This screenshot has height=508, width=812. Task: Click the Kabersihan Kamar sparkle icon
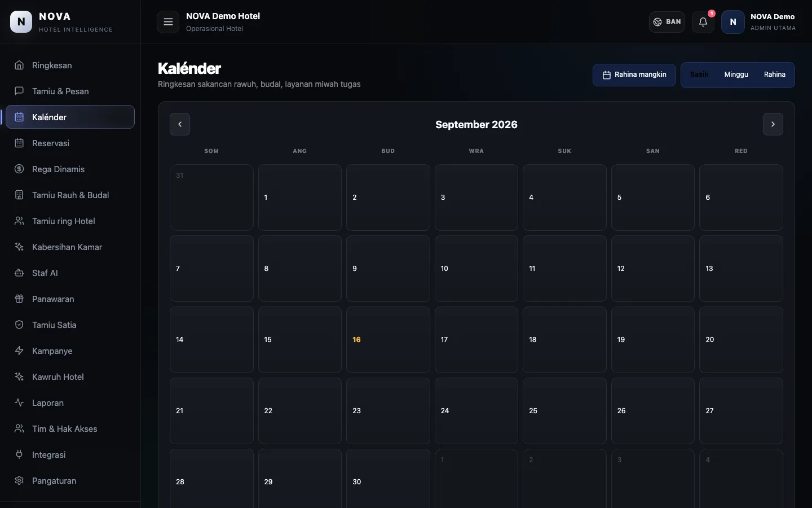(19, 247)
